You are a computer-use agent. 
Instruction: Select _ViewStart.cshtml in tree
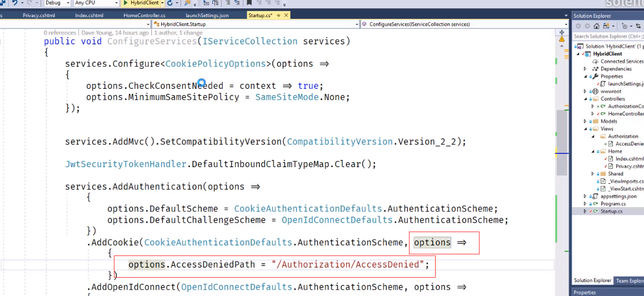click(x=626, y=189)
